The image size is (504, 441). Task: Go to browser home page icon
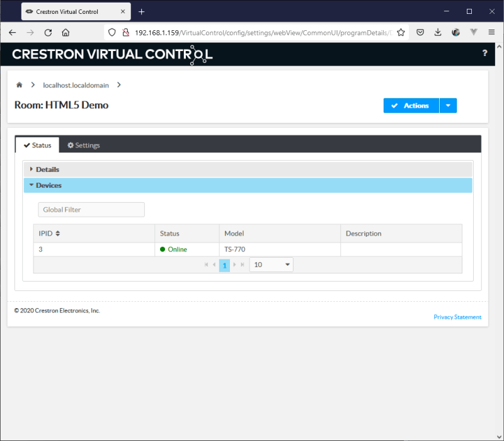[x=66, y=33]
